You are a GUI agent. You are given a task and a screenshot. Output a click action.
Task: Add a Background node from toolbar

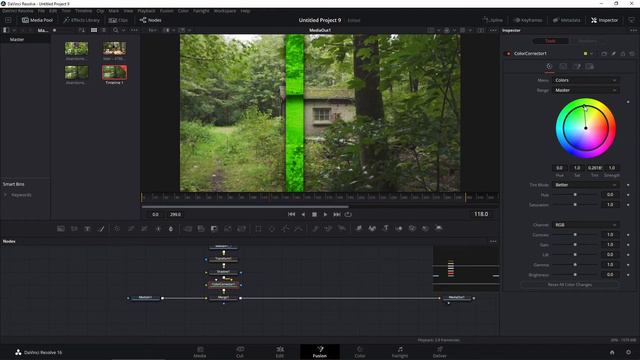pyautogui.click(x=61, y=229)
